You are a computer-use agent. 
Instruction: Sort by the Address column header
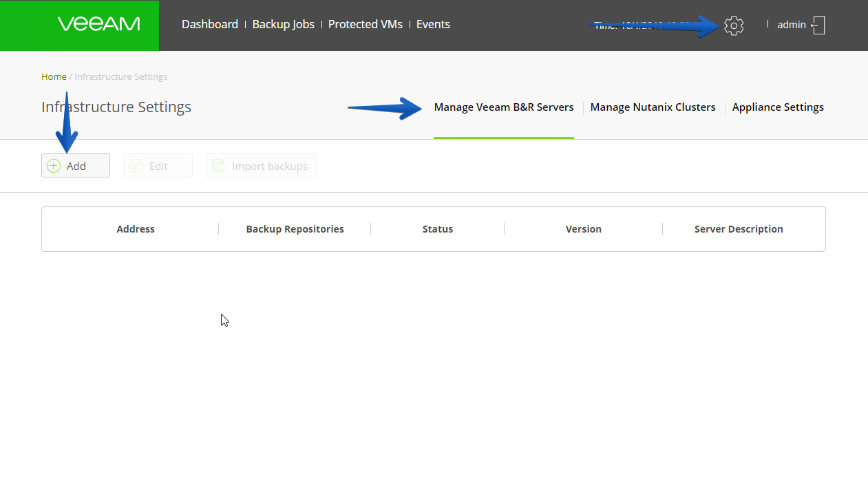point(136,229)
